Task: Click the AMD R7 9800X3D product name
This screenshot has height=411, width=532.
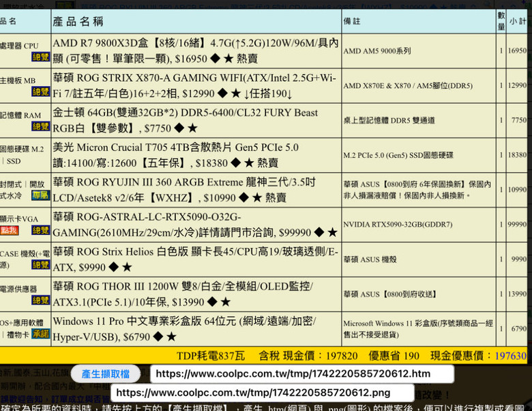Action: (196, 51)
